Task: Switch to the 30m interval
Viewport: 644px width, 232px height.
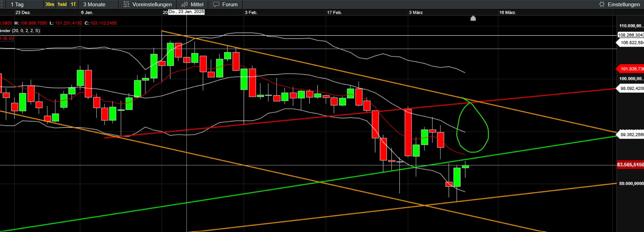Action: point(50,5)
